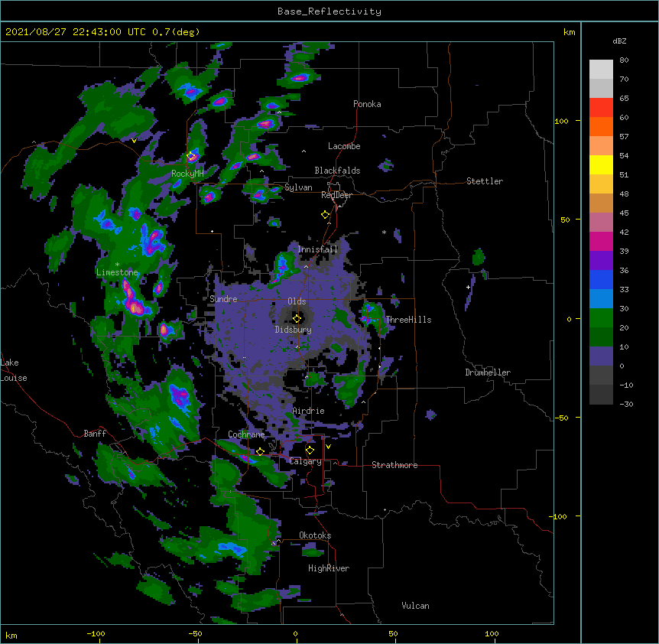Screen dimensions: 659x644
Task: Click the Drumheller city label
Action: click(x=488, y=372)
